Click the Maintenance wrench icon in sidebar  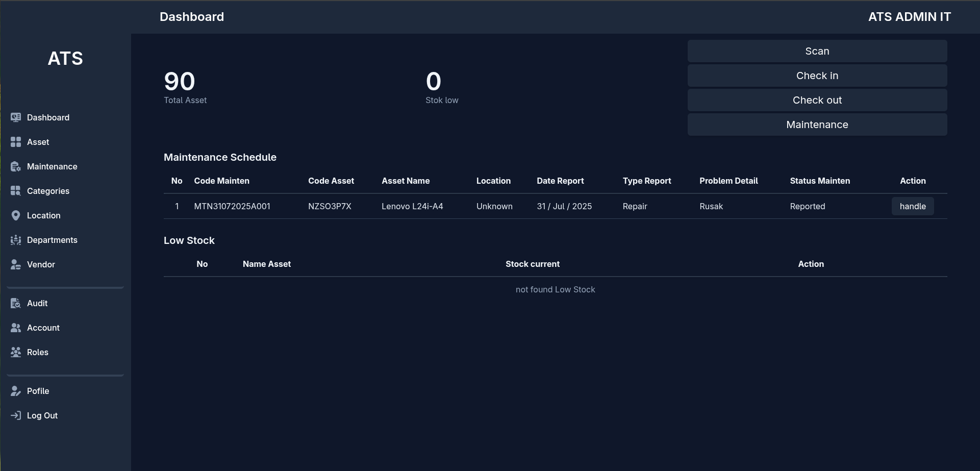(16, 166)
